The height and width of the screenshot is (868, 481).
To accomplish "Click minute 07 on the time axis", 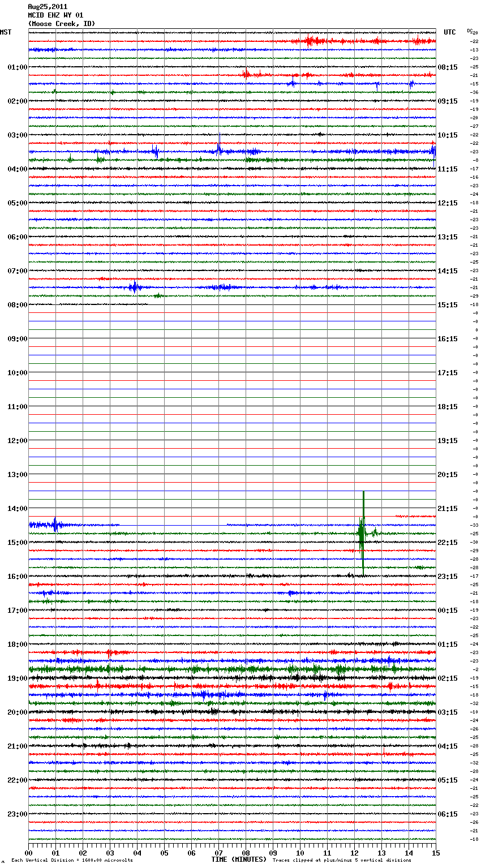I will click(218, 853).
